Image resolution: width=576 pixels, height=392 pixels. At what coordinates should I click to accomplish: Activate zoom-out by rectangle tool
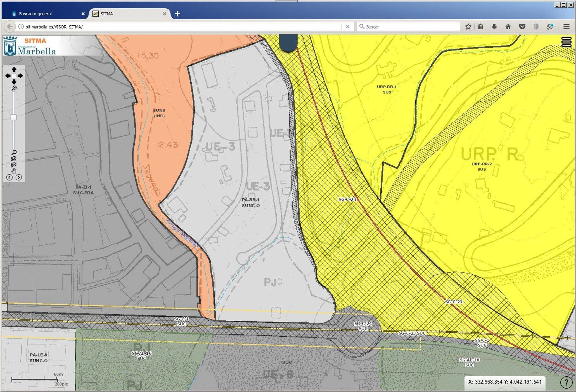[x=14, y=165]
